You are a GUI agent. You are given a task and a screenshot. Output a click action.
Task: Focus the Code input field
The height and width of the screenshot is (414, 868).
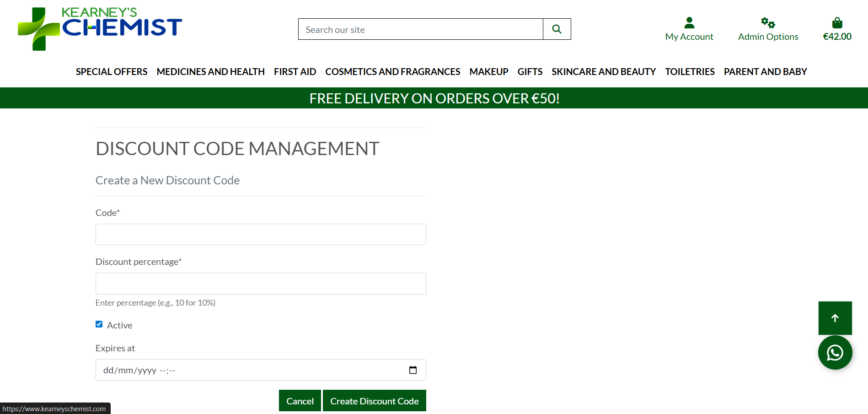pos(261,235)
